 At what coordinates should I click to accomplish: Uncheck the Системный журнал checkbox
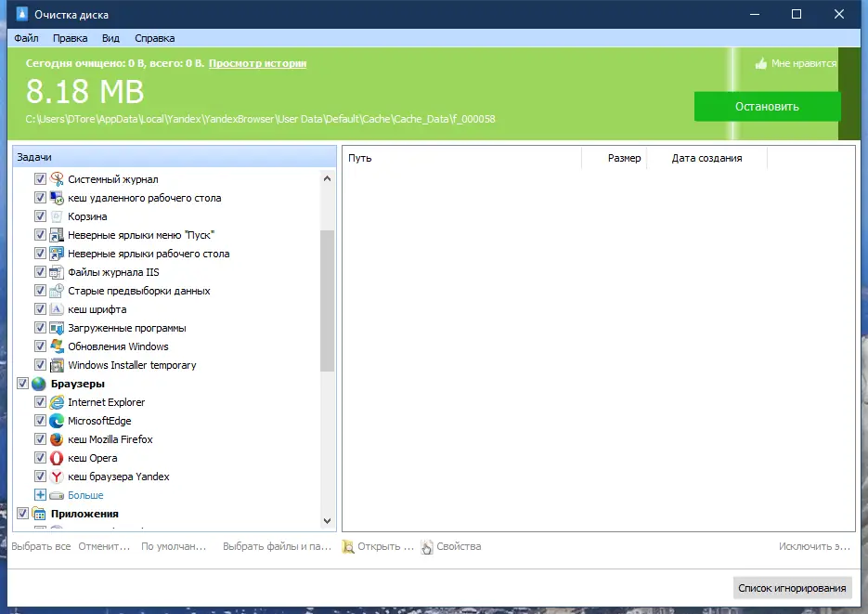(40, 179)
